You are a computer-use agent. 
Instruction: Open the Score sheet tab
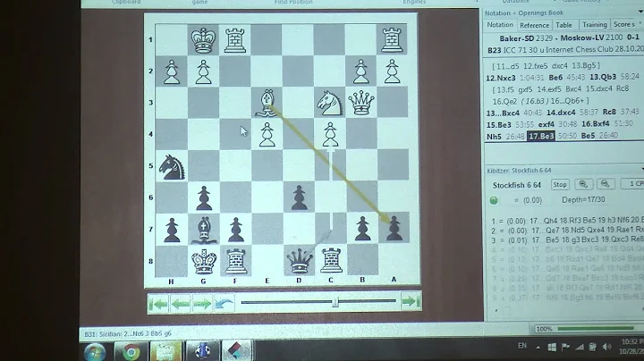[624, 25]
